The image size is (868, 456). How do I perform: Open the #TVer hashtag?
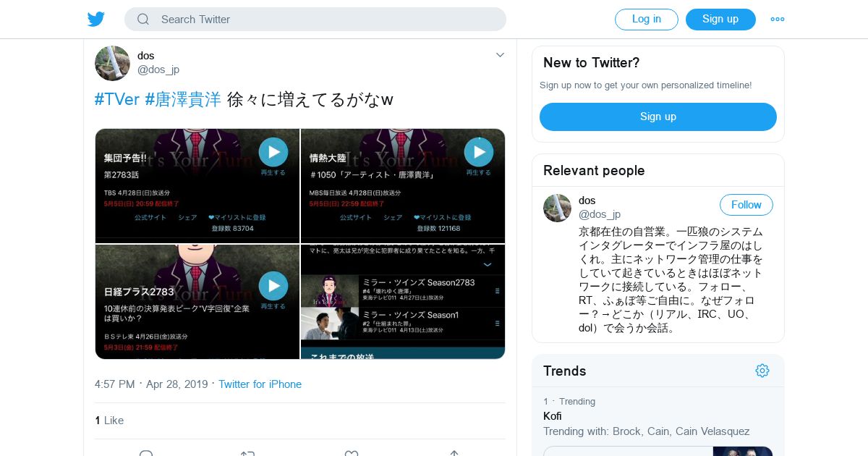coord(117,99)
